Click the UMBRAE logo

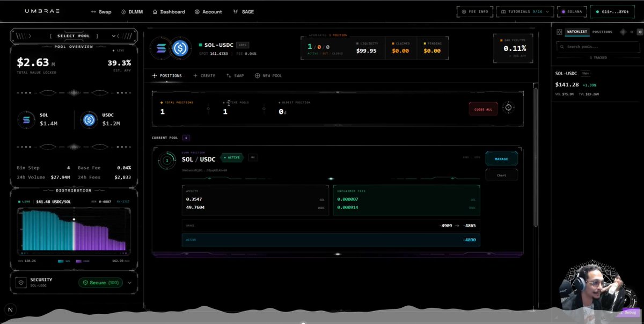[x=43, y=11]
